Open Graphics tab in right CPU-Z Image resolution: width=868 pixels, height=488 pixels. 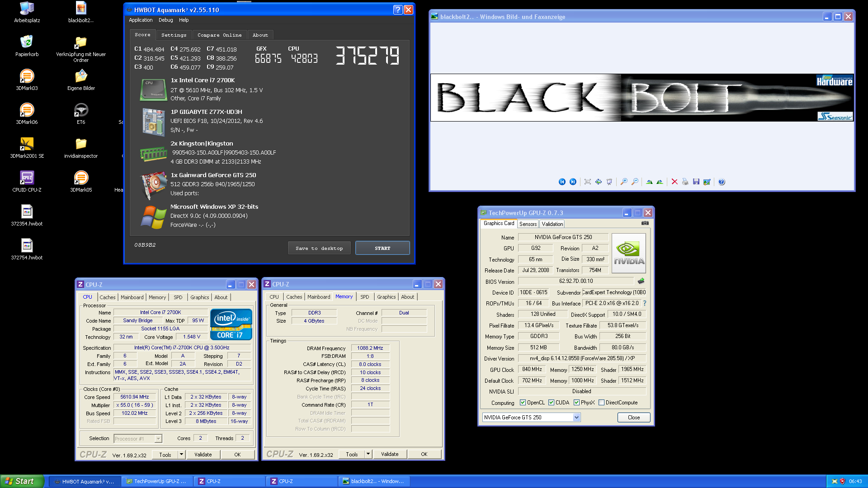coord(386,297)
